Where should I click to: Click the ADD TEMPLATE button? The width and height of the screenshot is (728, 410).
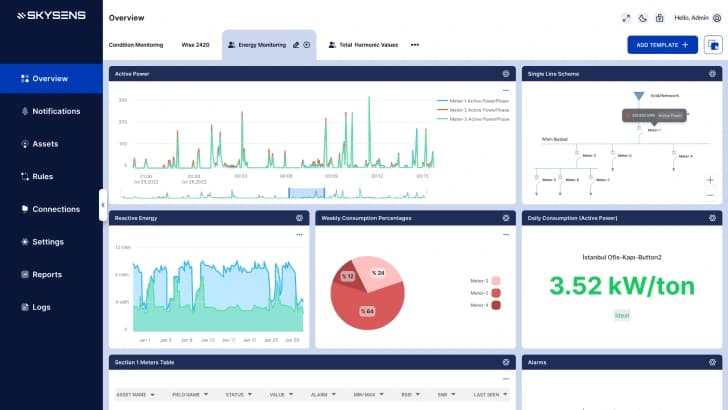point(662,45)
